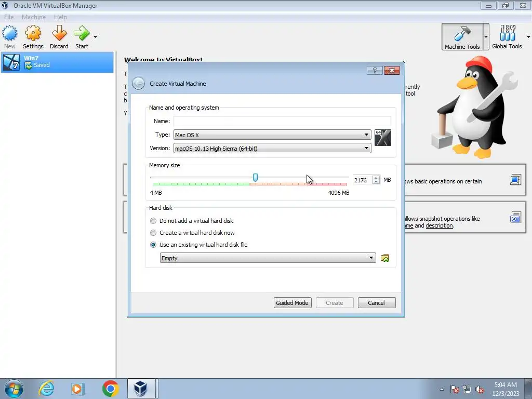Click the Action Center flag tray icon
Viewport: 532px width, 399px height.
pos(455,389)
